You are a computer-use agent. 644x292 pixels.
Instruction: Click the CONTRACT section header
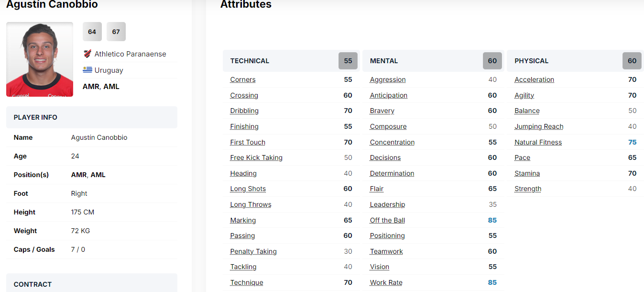(x=33, y=284)
